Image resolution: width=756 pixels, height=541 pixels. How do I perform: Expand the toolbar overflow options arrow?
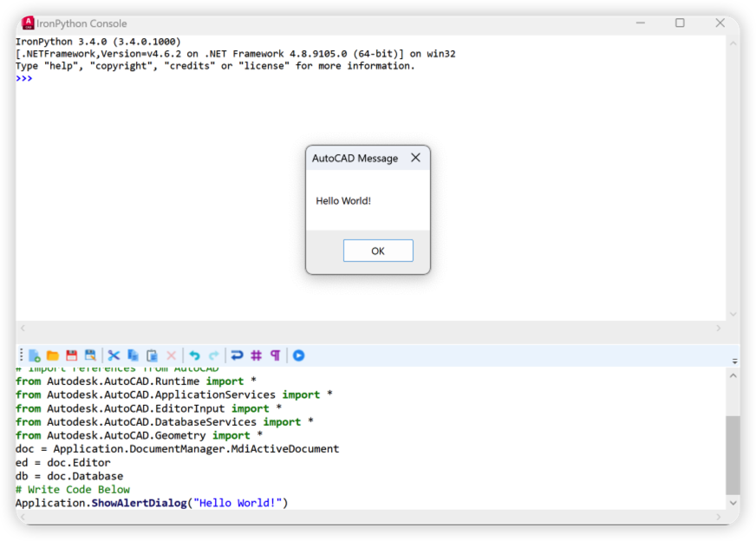[734, 361]
